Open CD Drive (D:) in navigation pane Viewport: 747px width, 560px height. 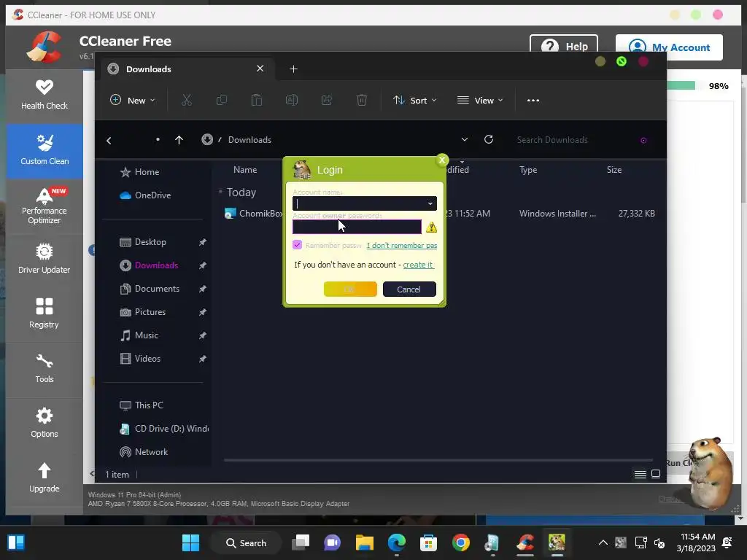click(163, 429)
